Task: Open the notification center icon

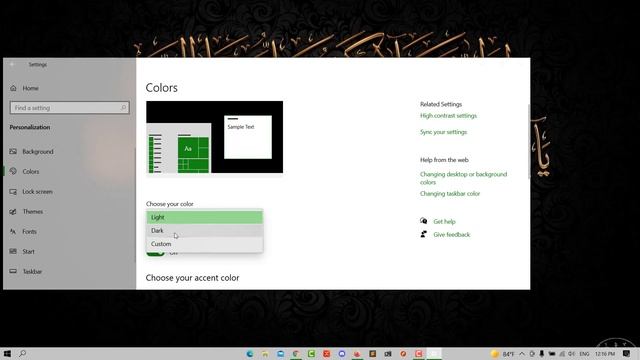Action: pos(627,354)
